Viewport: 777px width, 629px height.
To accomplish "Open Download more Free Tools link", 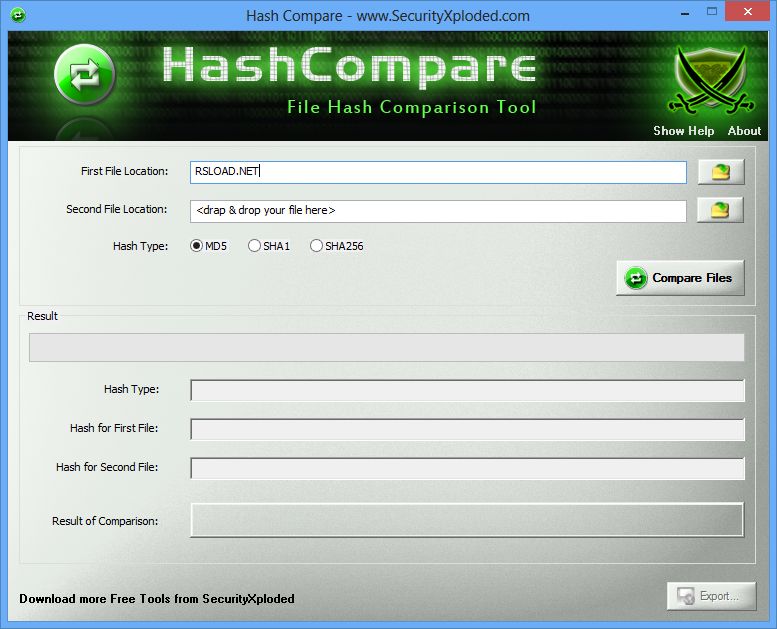I will point(157,599).
